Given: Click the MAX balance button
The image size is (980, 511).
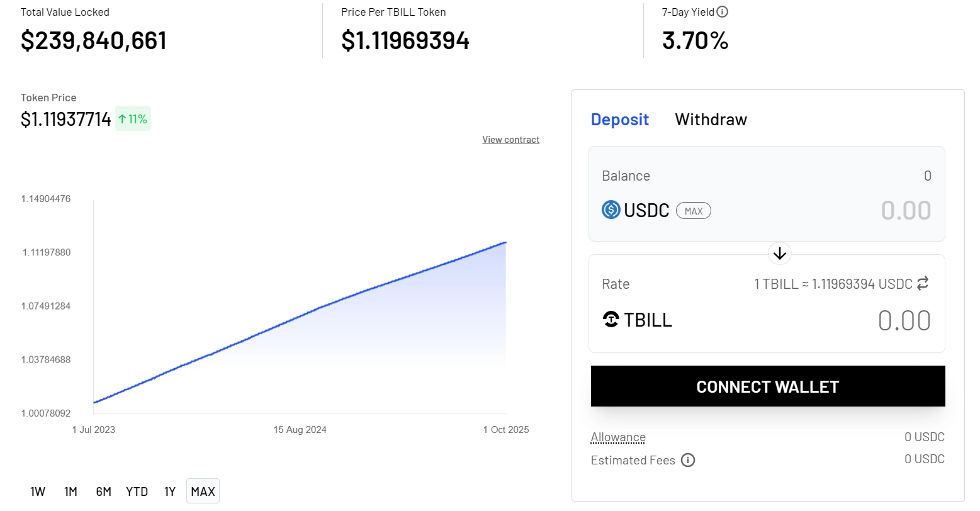Looking at the screenshot, I should tap(693, 211).
